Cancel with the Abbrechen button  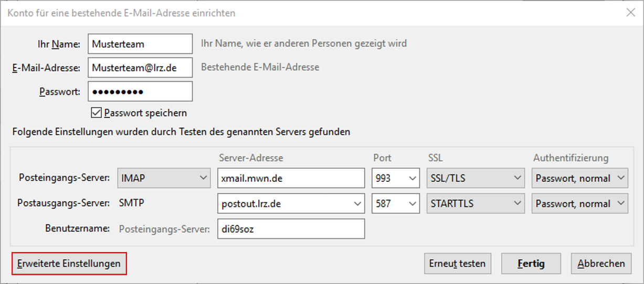pyautogui.click(x=601, y=264)
